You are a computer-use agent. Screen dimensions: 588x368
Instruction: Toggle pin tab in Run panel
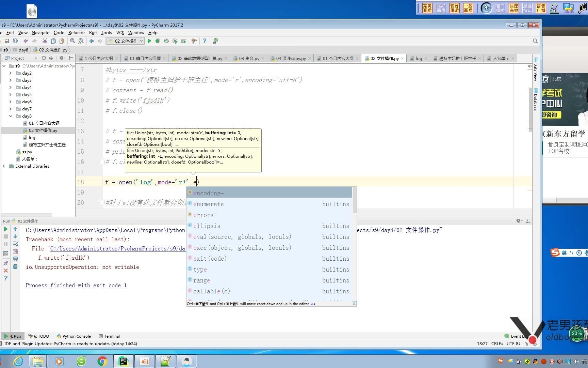pos(6,263)
